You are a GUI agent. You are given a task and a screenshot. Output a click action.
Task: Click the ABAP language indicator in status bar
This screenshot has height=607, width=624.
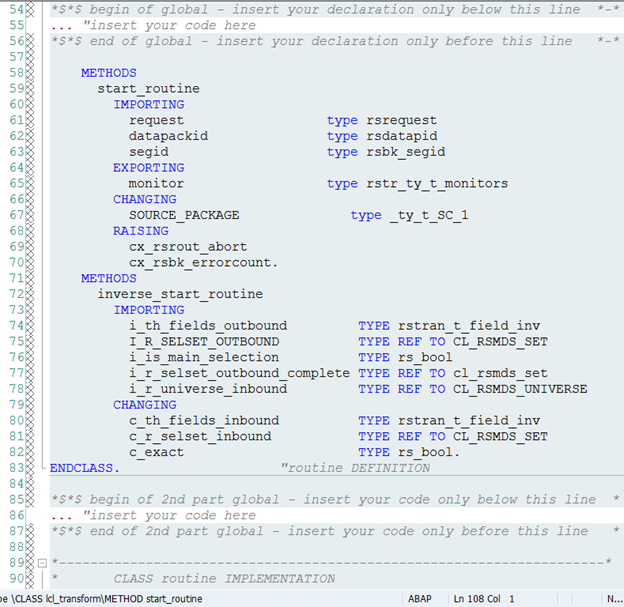419,599
